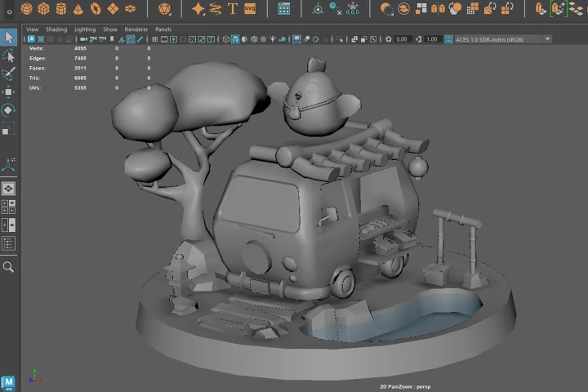Viewport: 588px width, 392px height.
Task: Click the green-bracketed shelf icon
Action: coord(558,9)
